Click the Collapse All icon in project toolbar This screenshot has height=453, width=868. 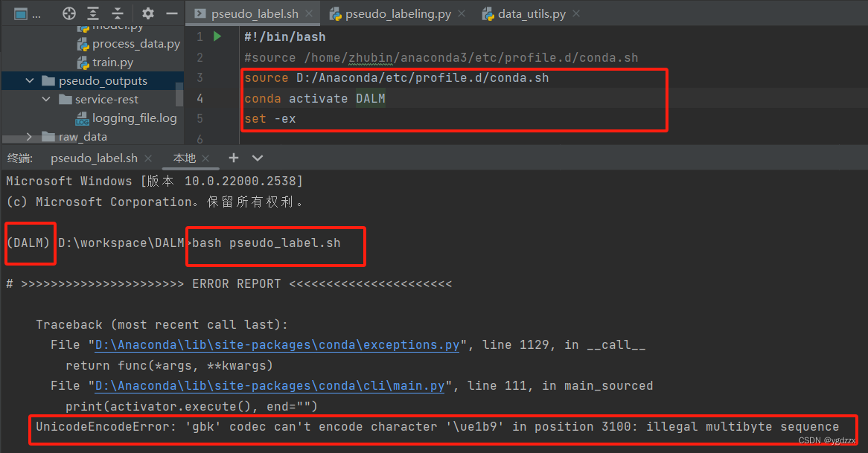118,14
